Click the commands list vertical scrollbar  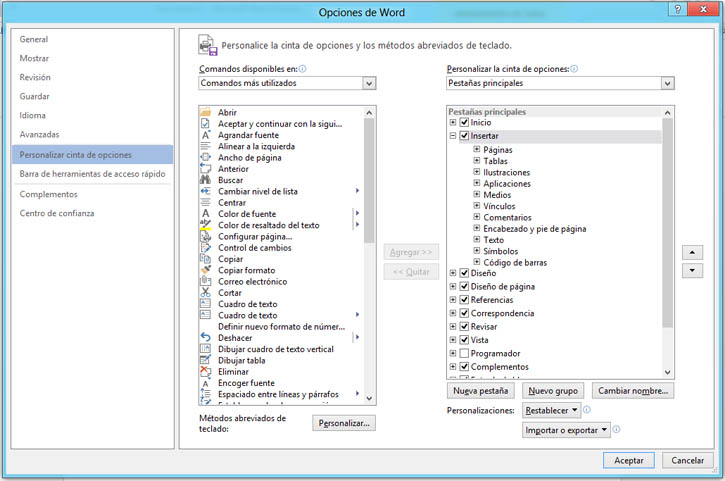pos(369,250)
